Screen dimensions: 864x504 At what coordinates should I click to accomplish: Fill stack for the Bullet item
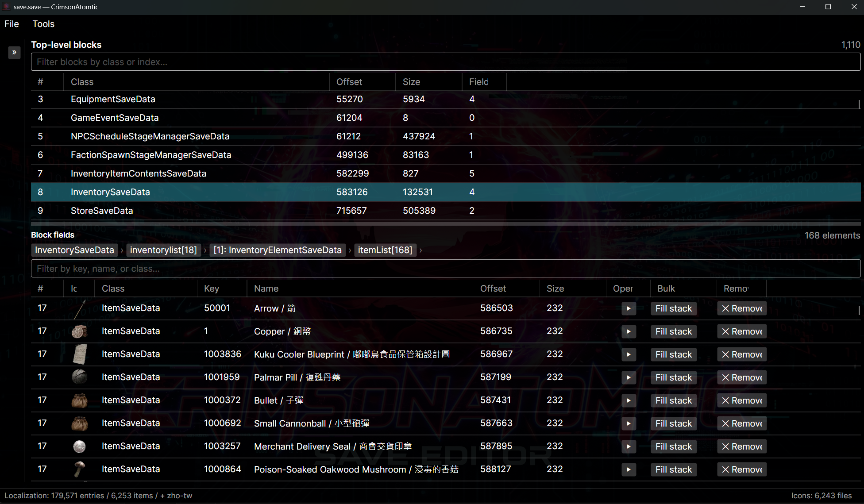tap(674, 400)
